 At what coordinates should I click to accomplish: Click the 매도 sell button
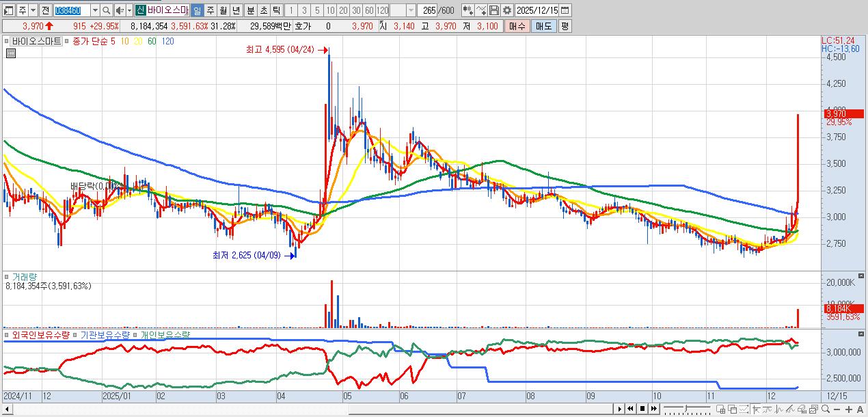544,26
